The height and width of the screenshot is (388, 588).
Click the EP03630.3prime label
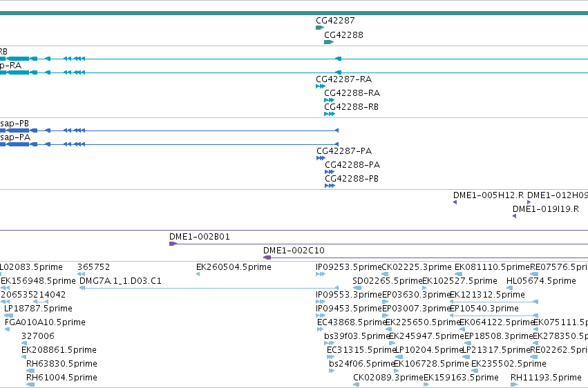416,295
